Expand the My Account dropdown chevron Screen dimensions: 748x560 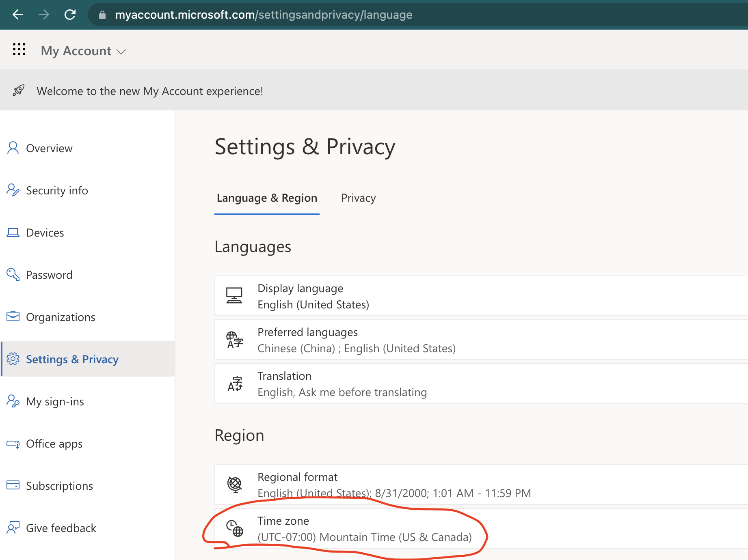click(x=121, y=52)
